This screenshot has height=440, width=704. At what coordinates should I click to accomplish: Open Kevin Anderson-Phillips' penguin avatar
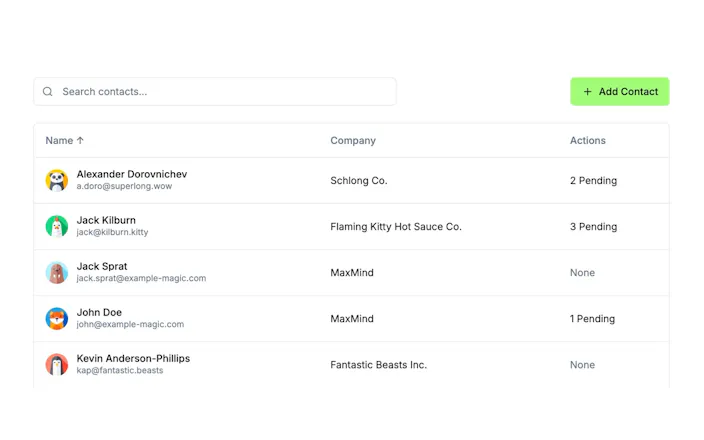click(x=57, y=365)
